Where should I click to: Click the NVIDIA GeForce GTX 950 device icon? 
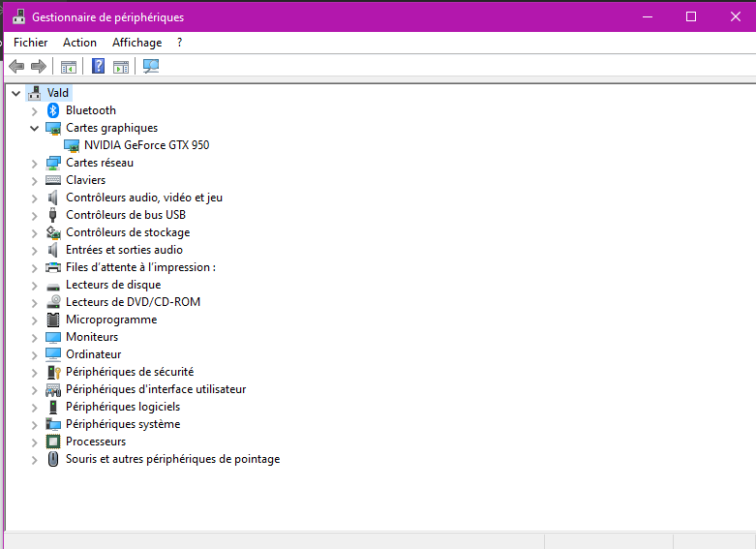[x=72, y=145]
